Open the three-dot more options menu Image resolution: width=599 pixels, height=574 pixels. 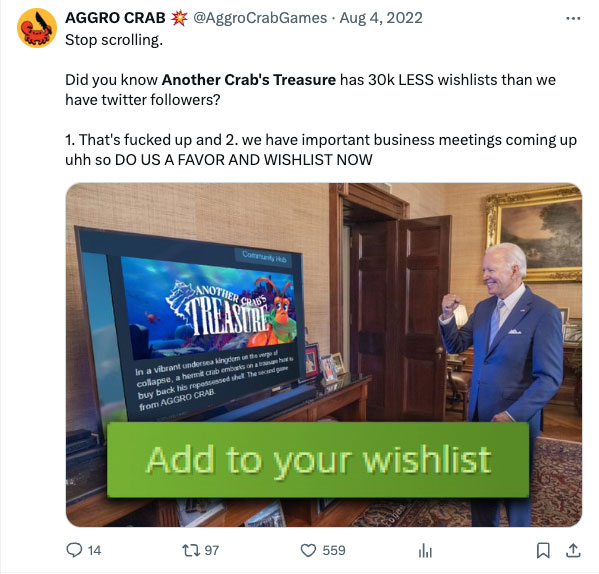click(x=573, y=18)
